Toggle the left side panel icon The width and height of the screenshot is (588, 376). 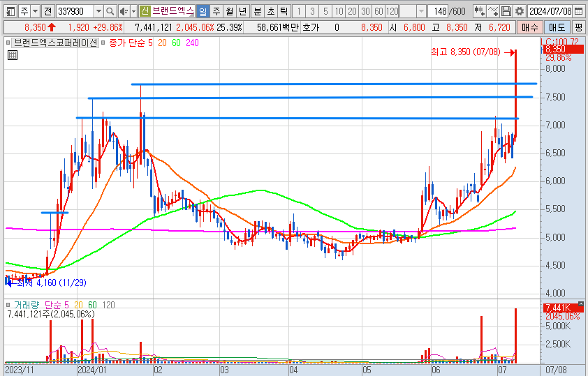[10, 11]
